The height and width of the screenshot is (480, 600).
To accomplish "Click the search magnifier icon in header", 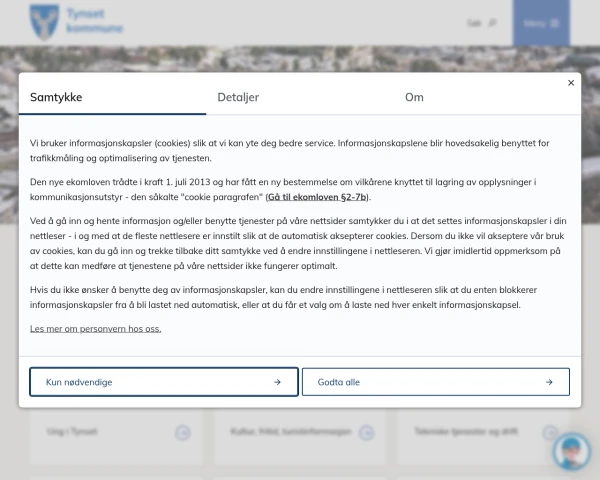I will coord(492,23).
